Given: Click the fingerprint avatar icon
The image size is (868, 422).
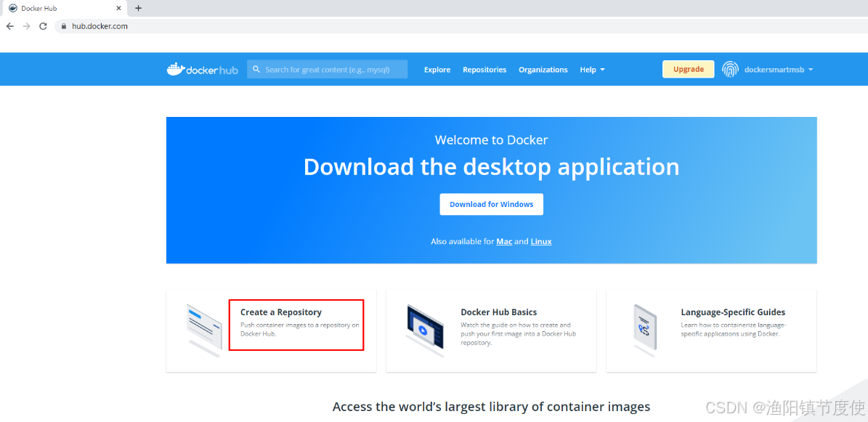Looking at the screenshot, I should (730, 69).
